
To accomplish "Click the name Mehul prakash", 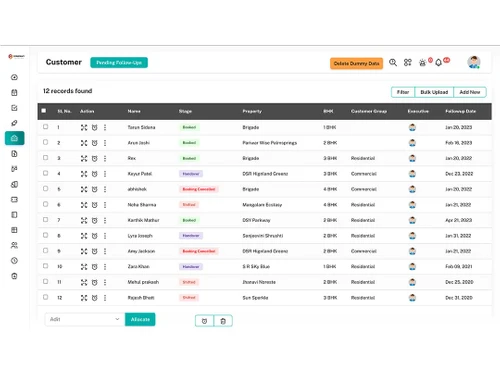I will click(143, 282).
